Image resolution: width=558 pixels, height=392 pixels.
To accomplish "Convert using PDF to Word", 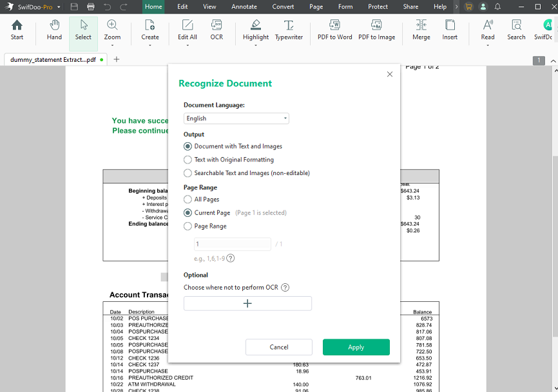I will (334, 30).
